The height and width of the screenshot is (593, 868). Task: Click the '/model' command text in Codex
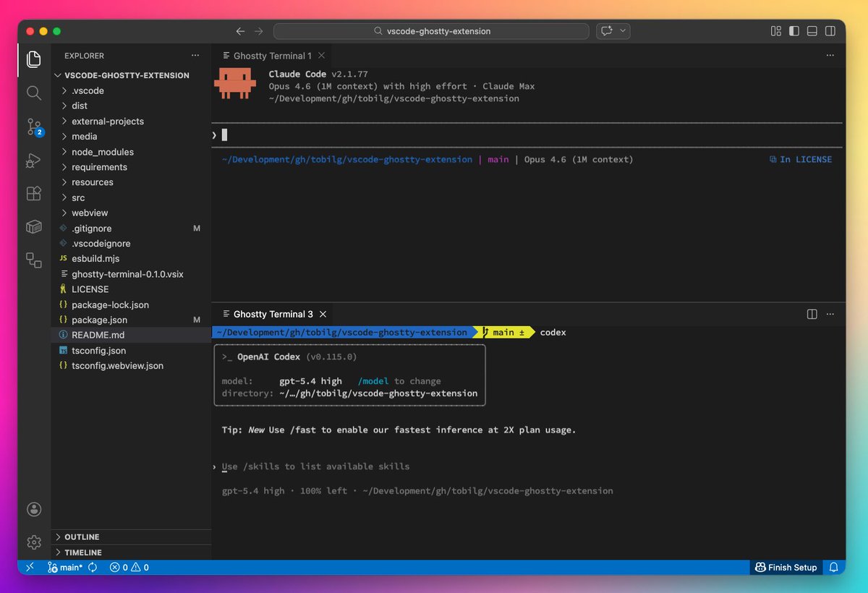tap(373, 381)
